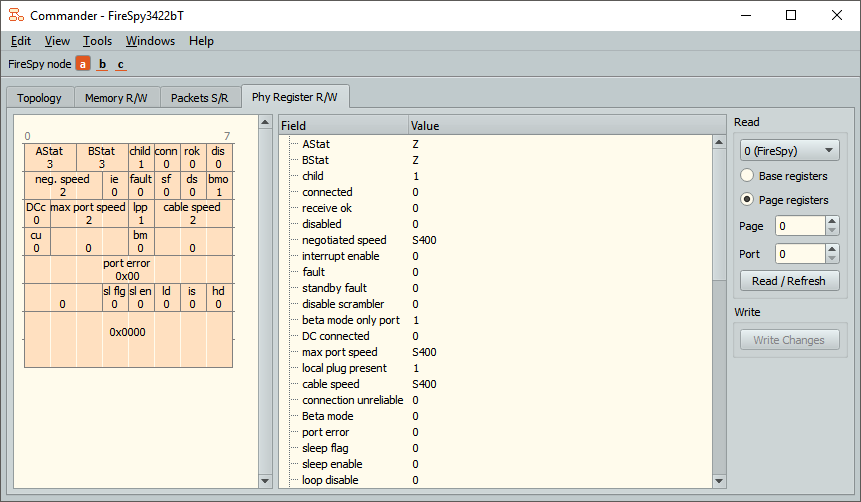861x502 pixels.
Task: Click the BStat cell in register map
Action: click(102, 158)
